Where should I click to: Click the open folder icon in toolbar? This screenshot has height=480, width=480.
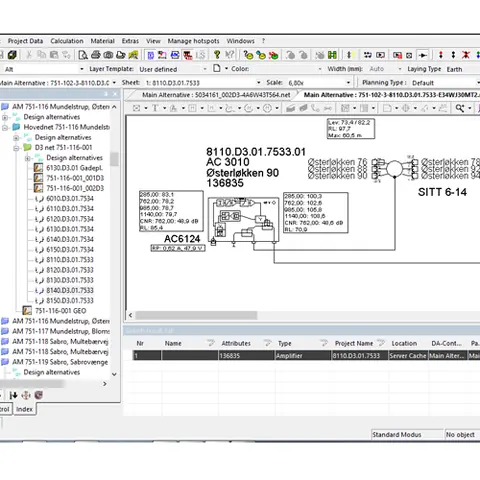[x=121, y=55]
